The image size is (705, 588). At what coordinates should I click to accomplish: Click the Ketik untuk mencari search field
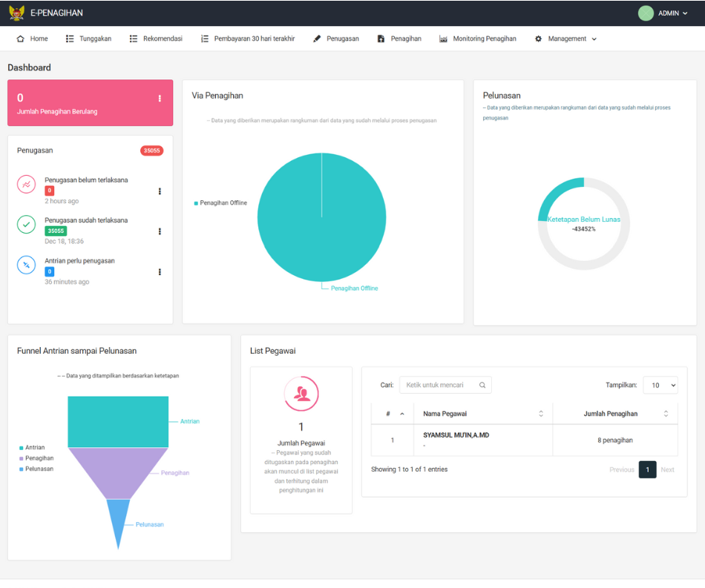439,386
